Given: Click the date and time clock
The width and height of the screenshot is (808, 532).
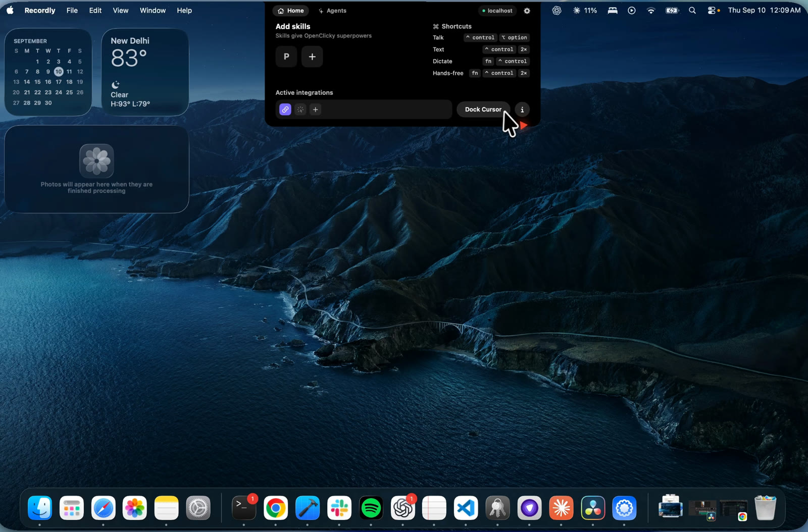Looking at the screenshot, I should [764, 10].
